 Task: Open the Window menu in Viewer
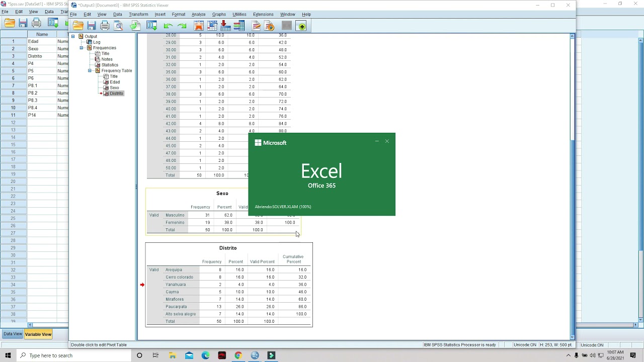287,14
